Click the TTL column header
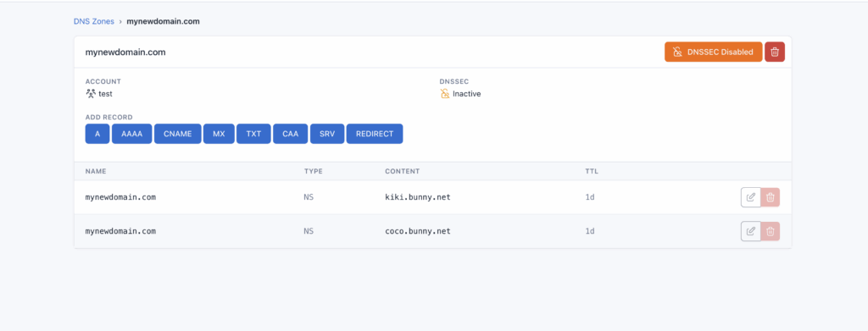 (x=592, y=171)
